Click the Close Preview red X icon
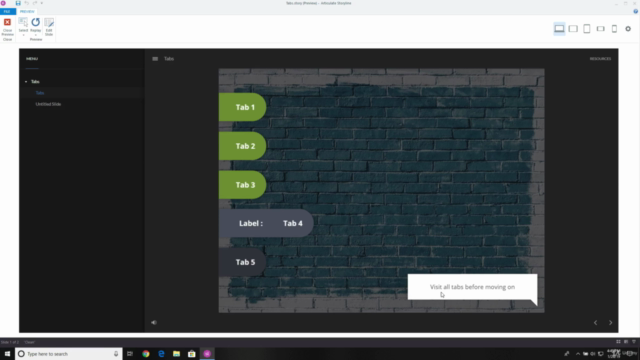 [x=7, y=22]
